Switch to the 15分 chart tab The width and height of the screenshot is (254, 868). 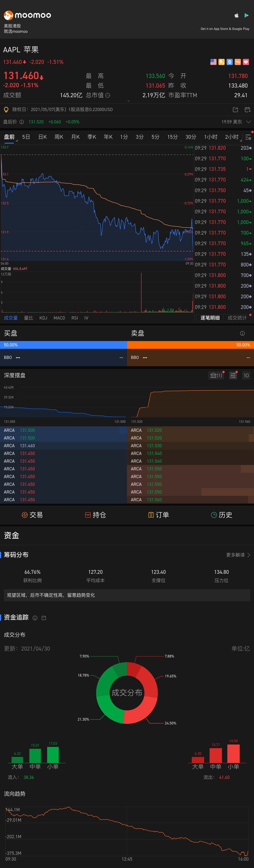coord(172,137)
